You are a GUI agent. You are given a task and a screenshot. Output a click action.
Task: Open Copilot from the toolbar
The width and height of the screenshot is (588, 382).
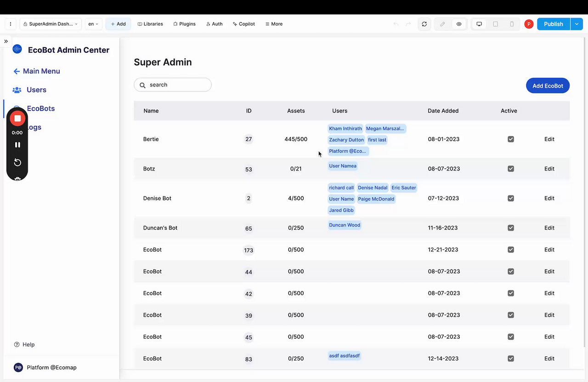coord(244,24)
